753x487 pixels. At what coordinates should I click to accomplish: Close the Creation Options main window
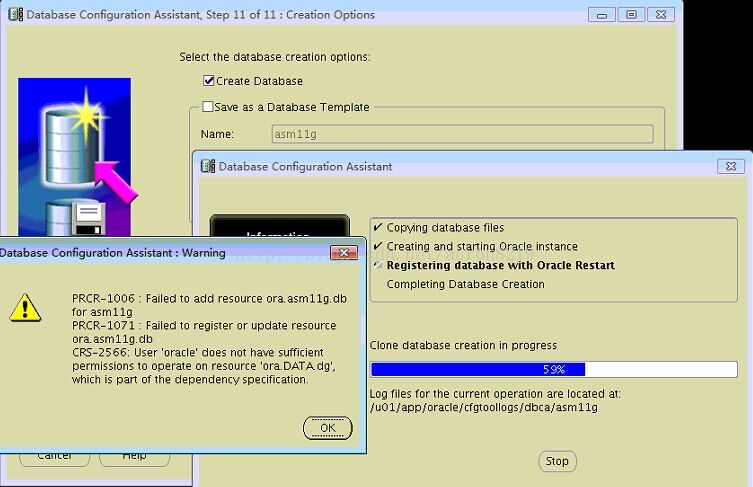click(x=661, y=15)
